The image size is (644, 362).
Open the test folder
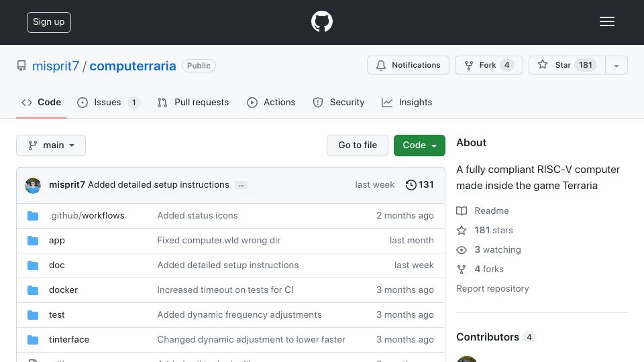click(x=56, y=315)
